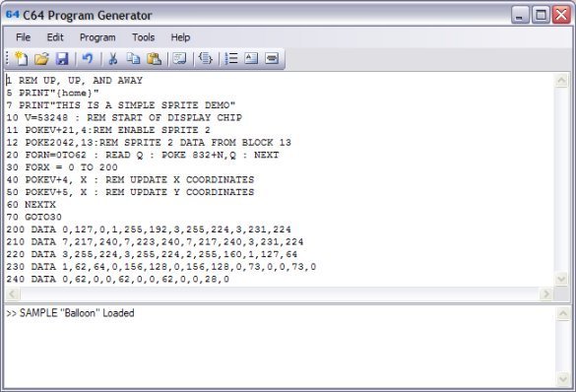Click line '30 FORX = 0 TO 200'
Viewport: 576px width, 392px height.
[62, 167]
